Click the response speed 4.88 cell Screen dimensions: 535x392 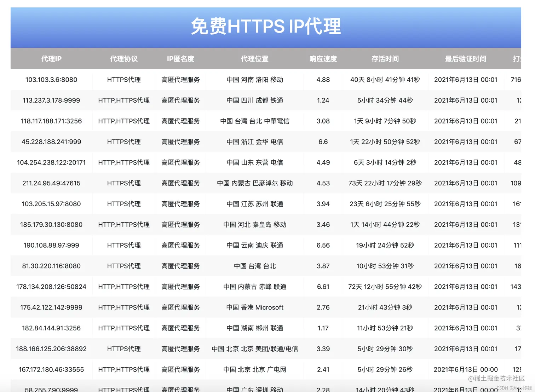323,80
